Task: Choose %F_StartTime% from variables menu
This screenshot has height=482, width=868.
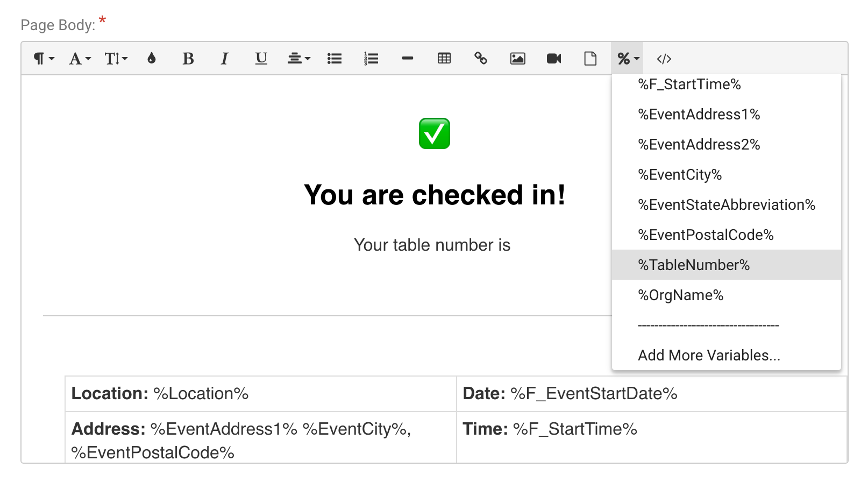Action: [727, 84]
